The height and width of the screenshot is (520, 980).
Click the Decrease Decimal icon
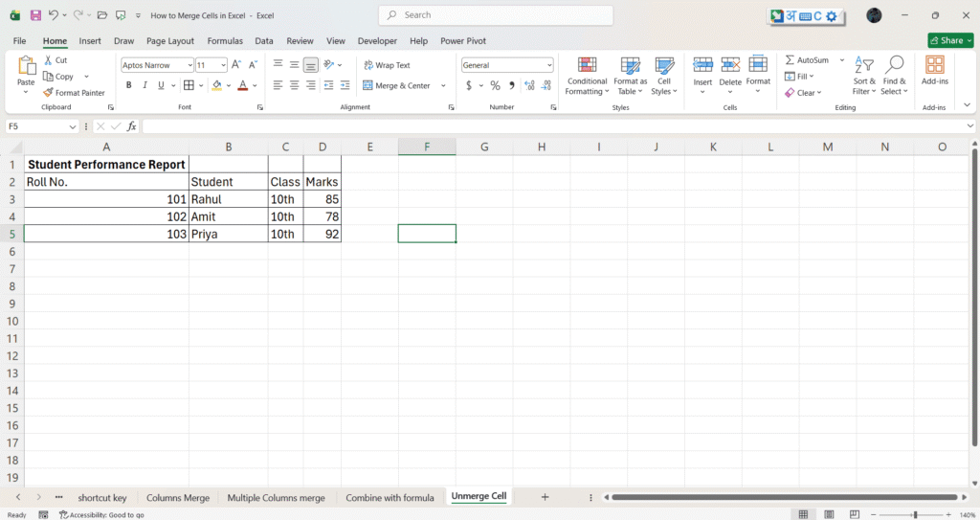tap(546, 85)
